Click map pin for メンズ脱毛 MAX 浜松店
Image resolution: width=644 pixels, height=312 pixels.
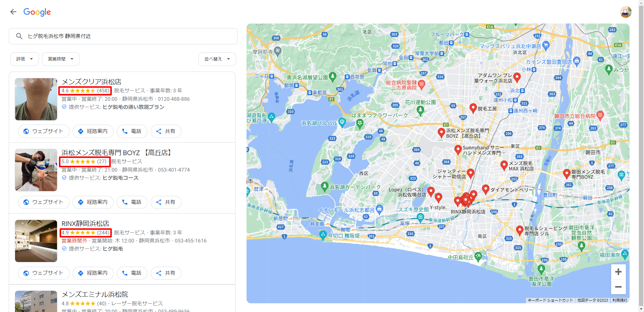pos(504,165)
